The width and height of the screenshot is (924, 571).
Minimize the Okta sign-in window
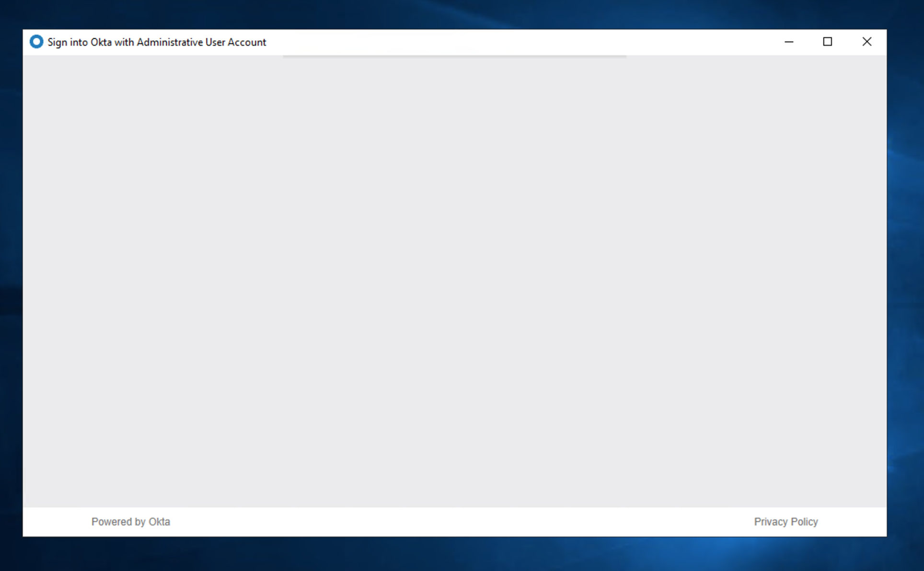[x=789, y=42]
